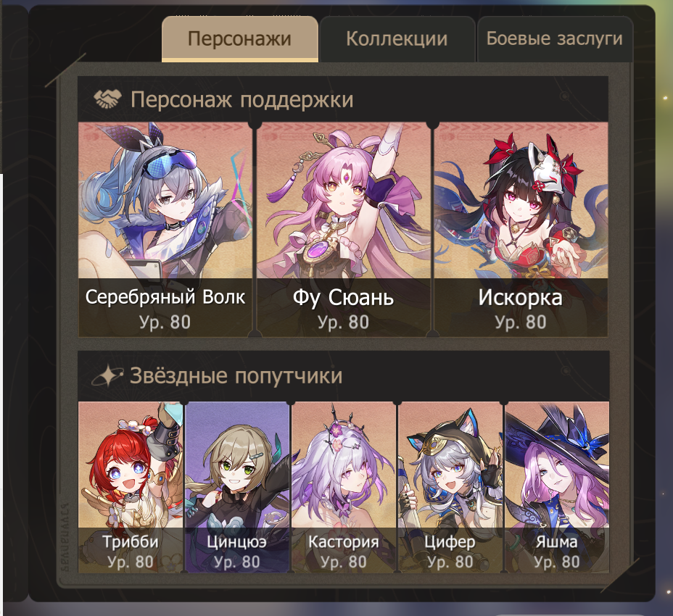673x616 pixels.
Task: Click the handshake icon beside Персонаж поддержки
Action: tap(107, 99)
